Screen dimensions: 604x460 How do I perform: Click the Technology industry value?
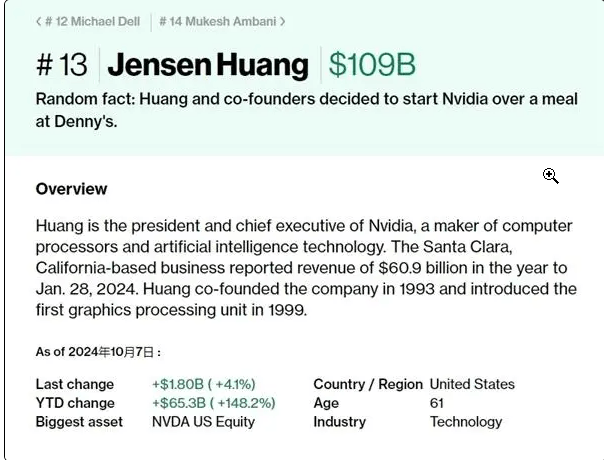(466, 422)
